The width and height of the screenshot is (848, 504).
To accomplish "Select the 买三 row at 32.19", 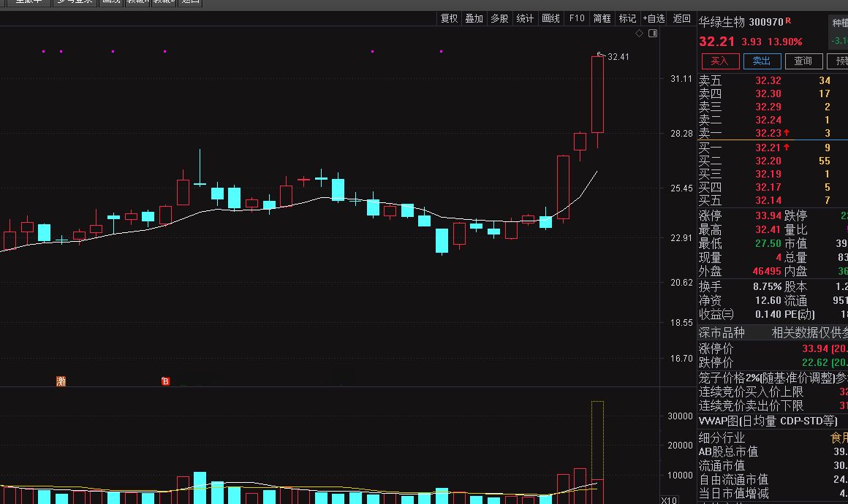I will point(772,174).
